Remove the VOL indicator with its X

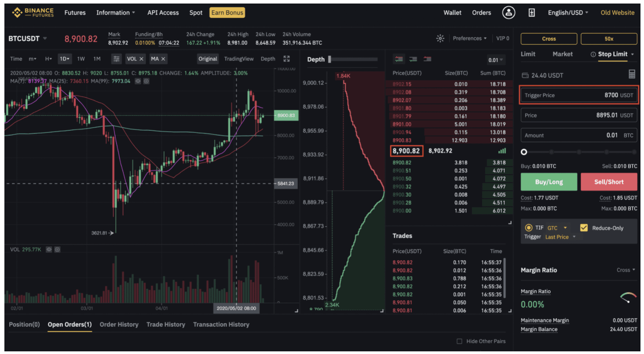click(141, 59)
